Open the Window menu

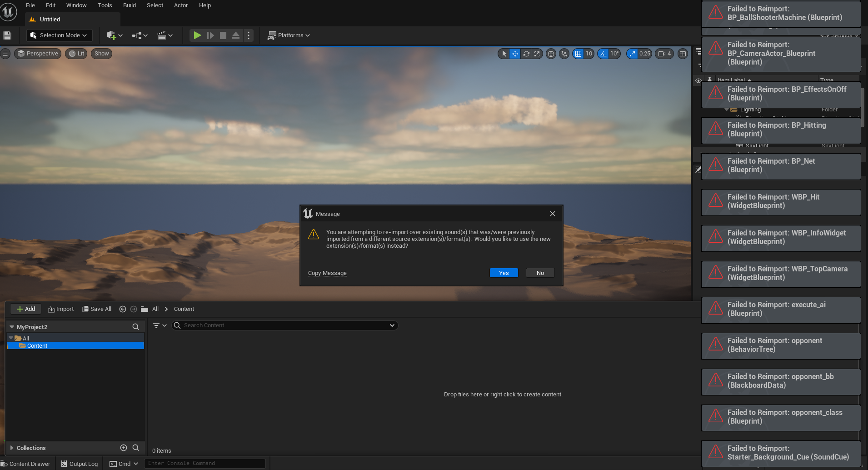tap(76, 5)
